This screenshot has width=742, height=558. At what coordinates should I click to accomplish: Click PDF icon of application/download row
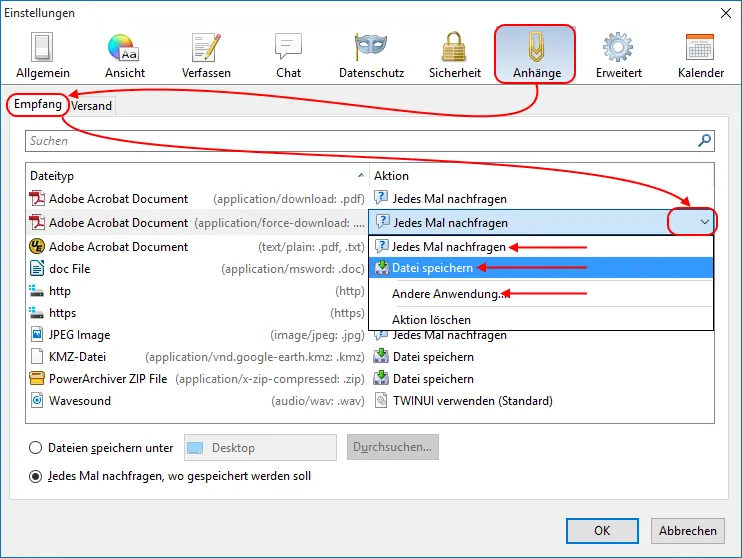coord(37,198)
